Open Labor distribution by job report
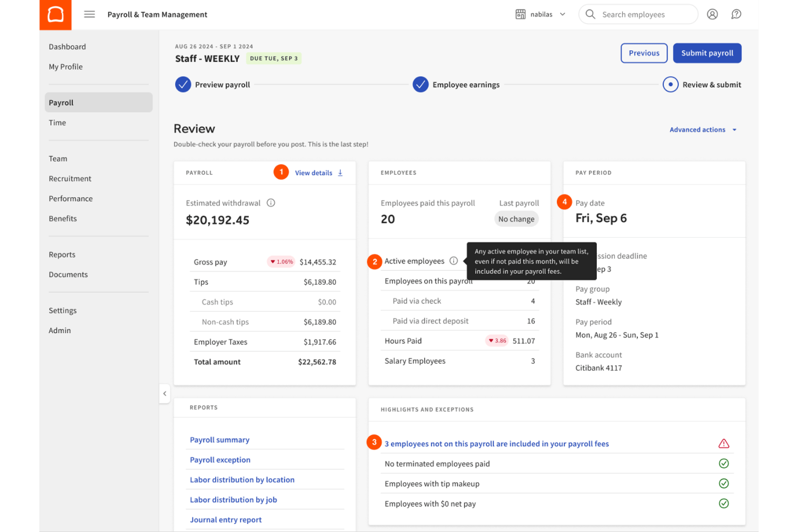This screenshot has height=532, width=798. [x=233, y=500]
